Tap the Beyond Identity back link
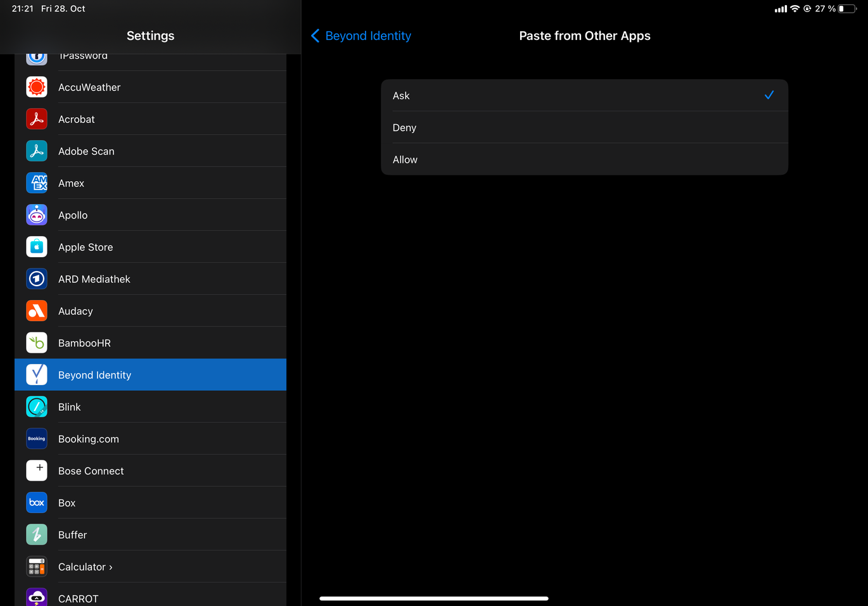The height and width of the screenshot is (606, 868). tap(368, 36)
